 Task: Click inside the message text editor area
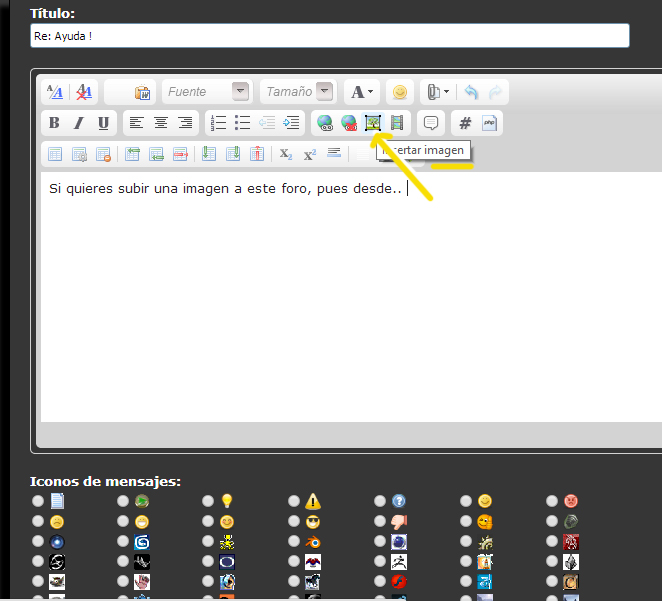(x=351, y=297)
